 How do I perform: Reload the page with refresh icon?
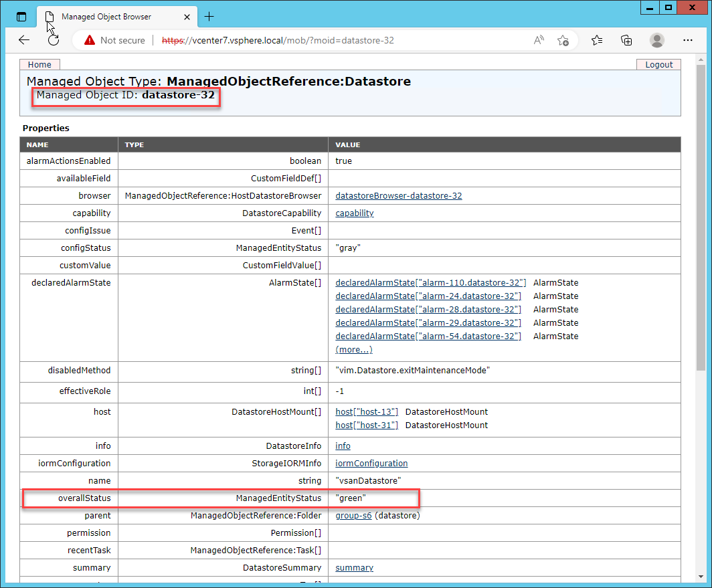(54, 40)
